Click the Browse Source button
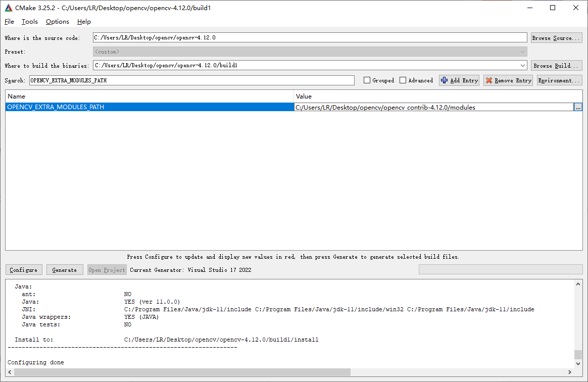 (x=557, y=38)
